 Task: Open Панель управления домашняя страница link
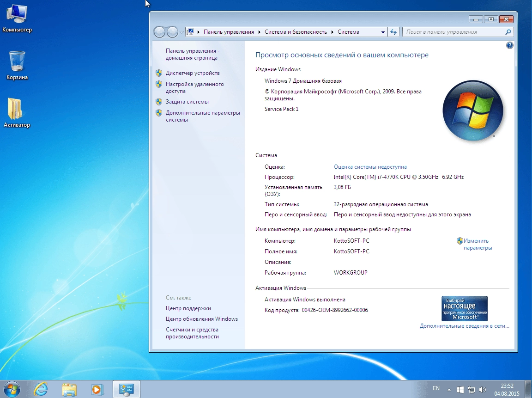(x=193, y=55)
